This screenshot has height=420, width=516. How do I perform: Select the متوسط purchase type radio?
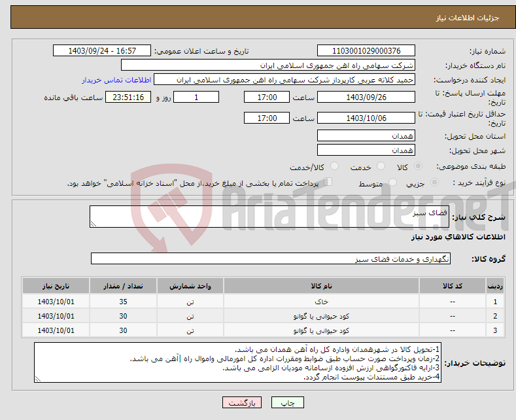pos(392,183)
